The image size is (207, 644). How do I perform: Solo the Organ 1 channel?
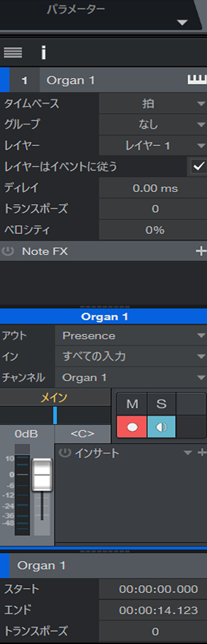point(161,404)
